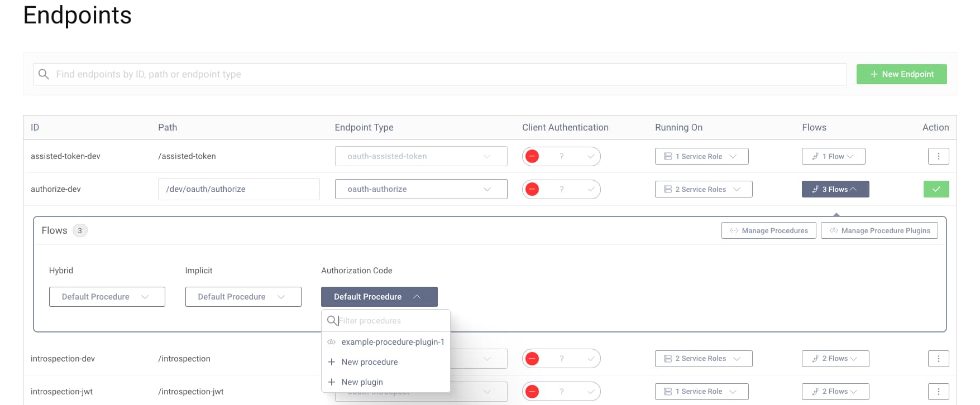Screen dimensions: 980x405
Task: Click checkmark in authorize-dev authentication toggle
Action: (x=591, y=189)
